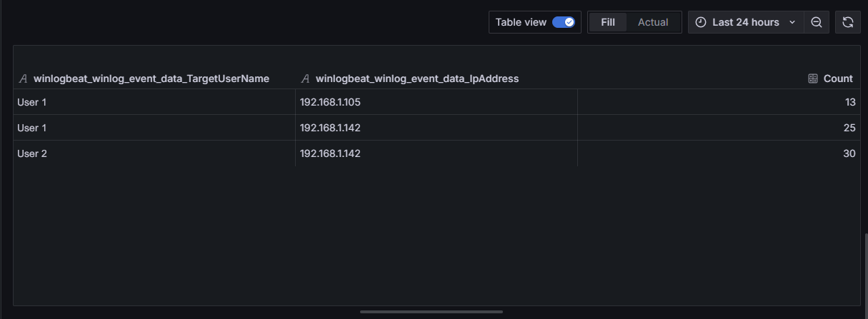Sort by the IpAddress column header
868x319 pixels.
click(416, 79)
